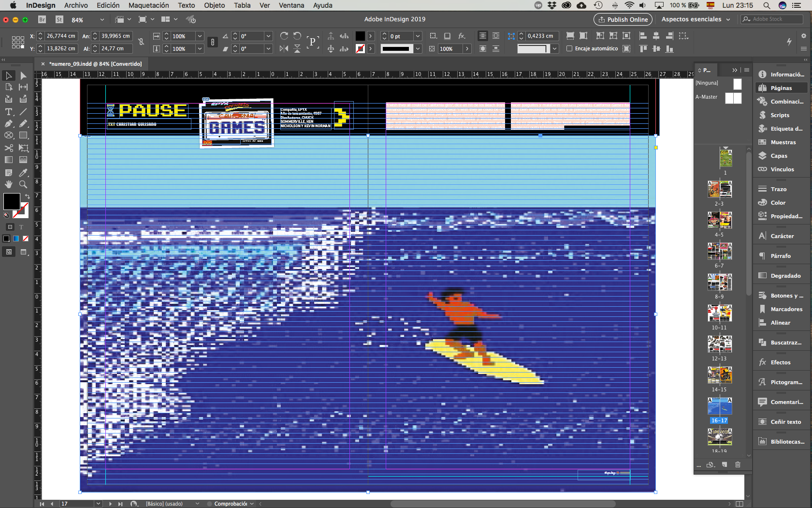
Task: Select the Ellipse Frame tool
Action: [x=8, y=135]
